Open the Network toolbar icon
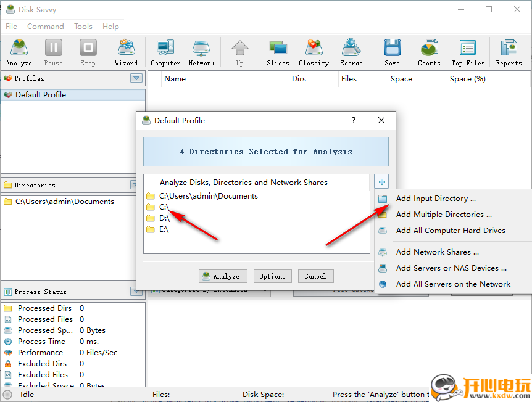Viewport: 532px width, 402px height. point(201,52)
